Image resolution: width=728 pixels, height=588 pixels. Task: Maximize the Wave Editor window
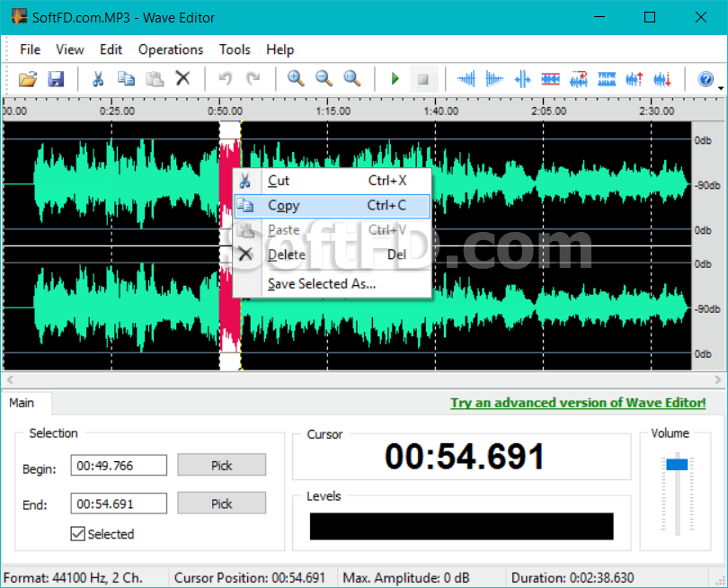[650, 17]
